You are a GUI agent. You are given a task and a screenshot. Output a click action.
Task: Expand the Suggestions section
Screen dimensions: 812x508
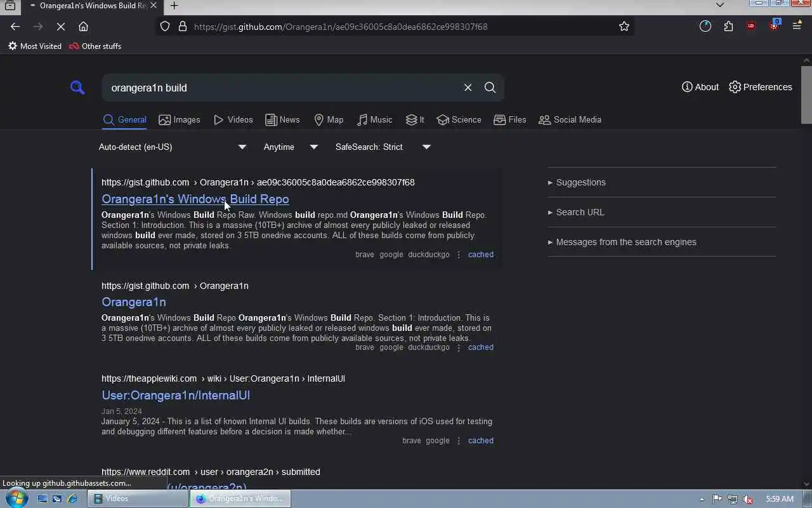pos(577,182)
